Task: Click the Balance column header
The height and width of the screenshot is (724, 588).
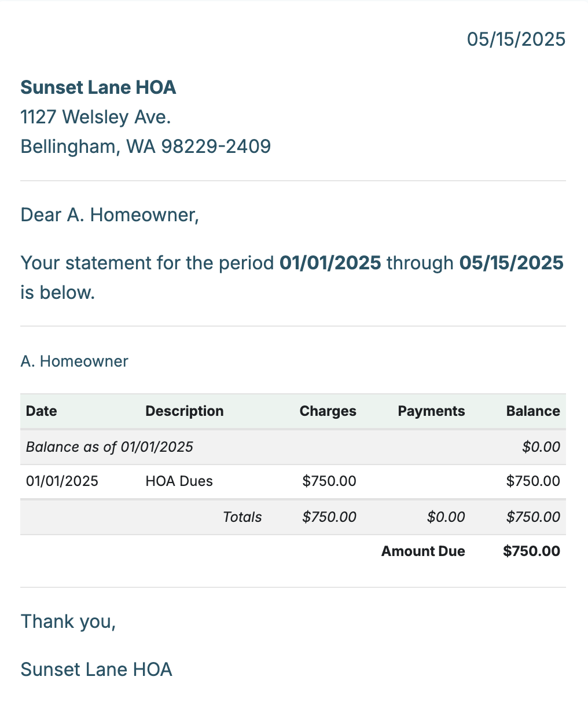Action: (x=534, y=411)
